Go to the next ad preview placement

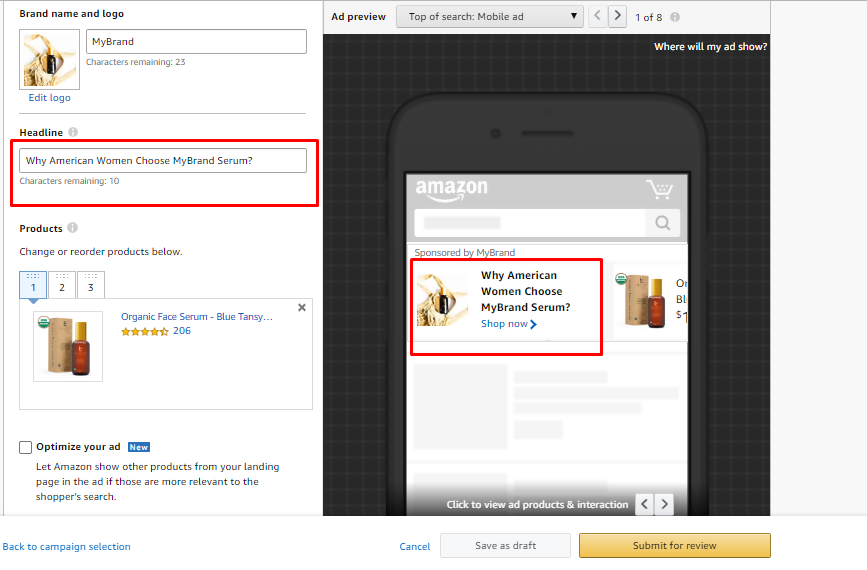pyautogui.click(x=618, y=16)
